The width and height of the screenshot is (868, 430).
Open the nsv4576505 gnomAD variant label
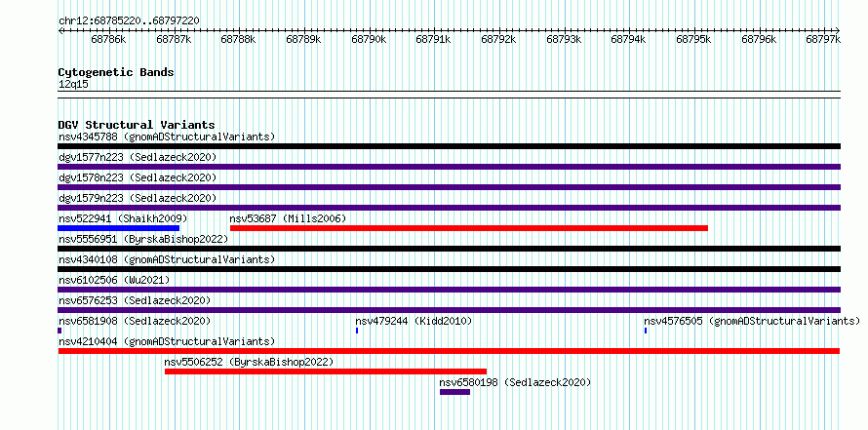pyautogui.click(x=752, y=321)
